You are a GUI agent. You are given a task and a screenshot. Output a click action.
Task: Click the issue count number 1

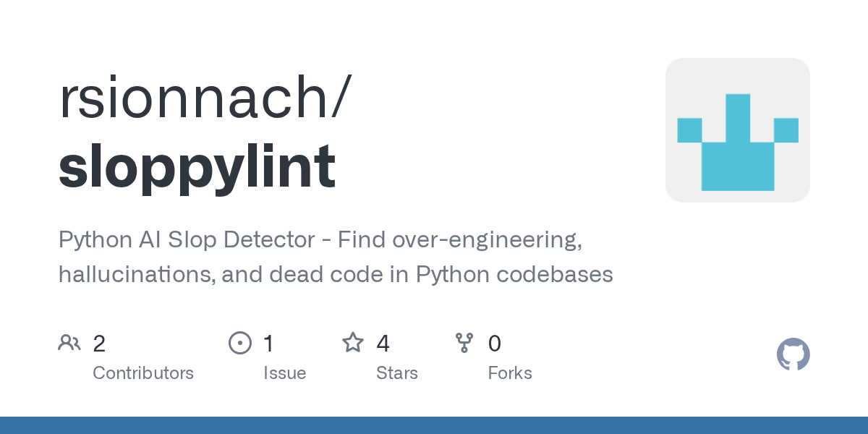[268, 344]
